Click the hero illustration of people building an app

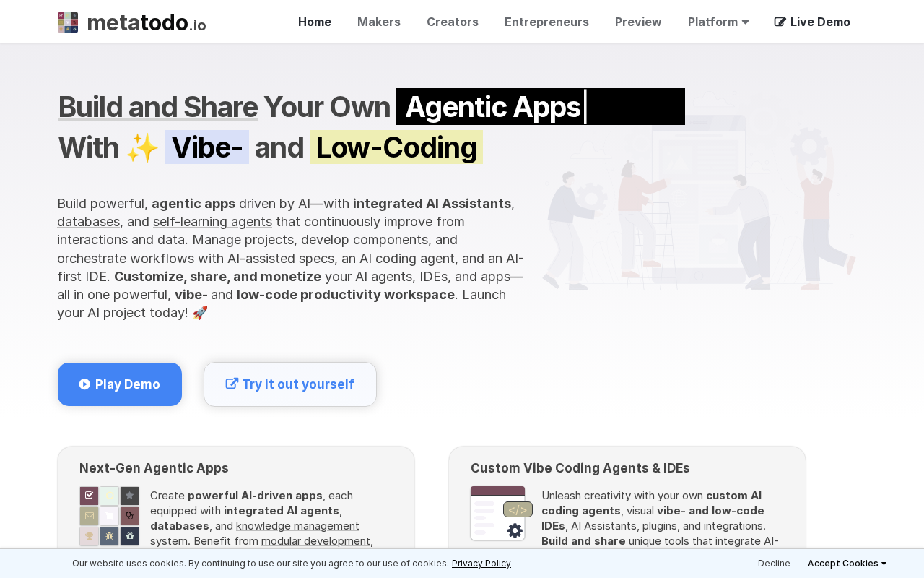[x=699, y=191]
